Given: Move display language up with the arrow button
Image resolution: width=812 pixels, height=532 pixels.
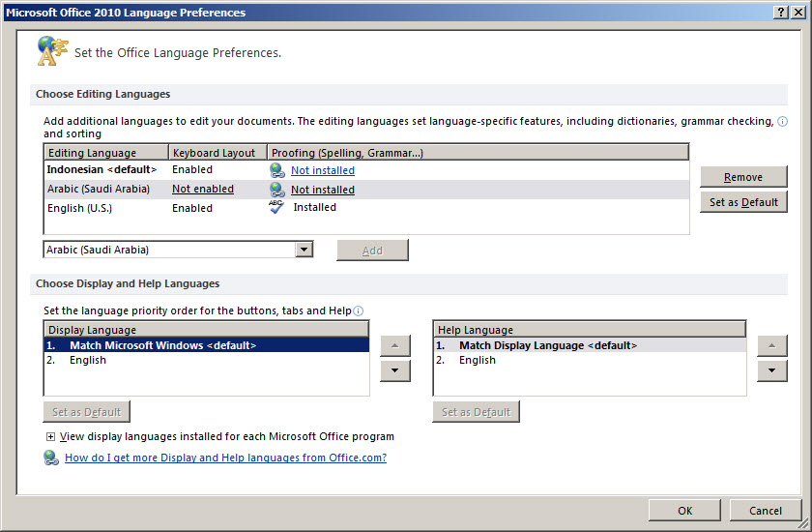Looking at the screenshot, I should [x=395, y=345].
